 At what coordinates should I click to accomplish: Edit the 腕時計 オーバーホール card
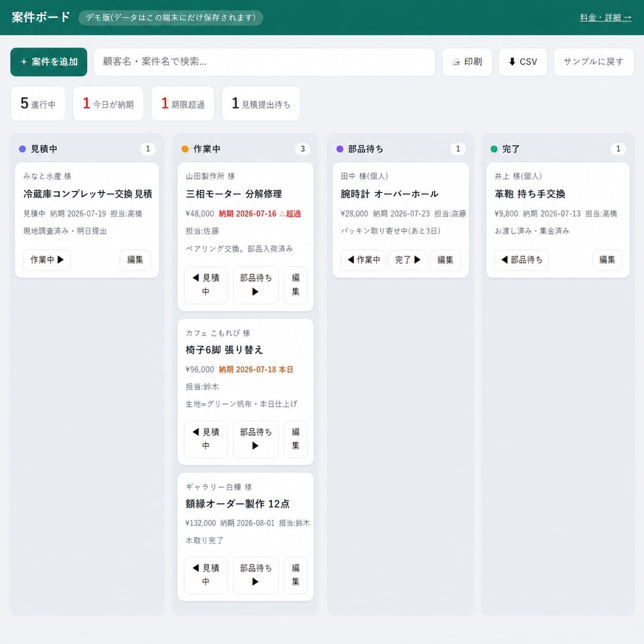pyautogui.click(x=446, y=260)
